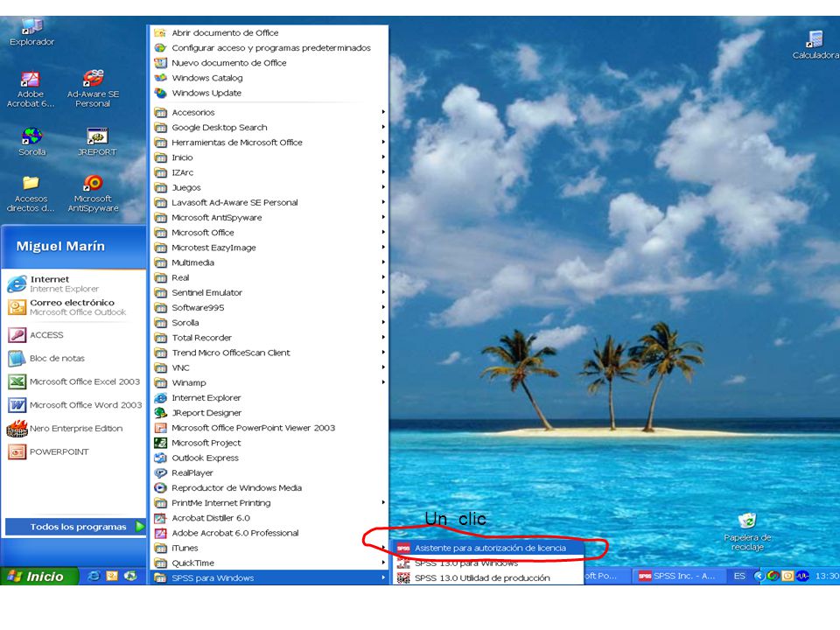Screen dimensions: 840x630
Task: Open the Calculadora desktop shortcut
Action: click(x=815, y=45)
